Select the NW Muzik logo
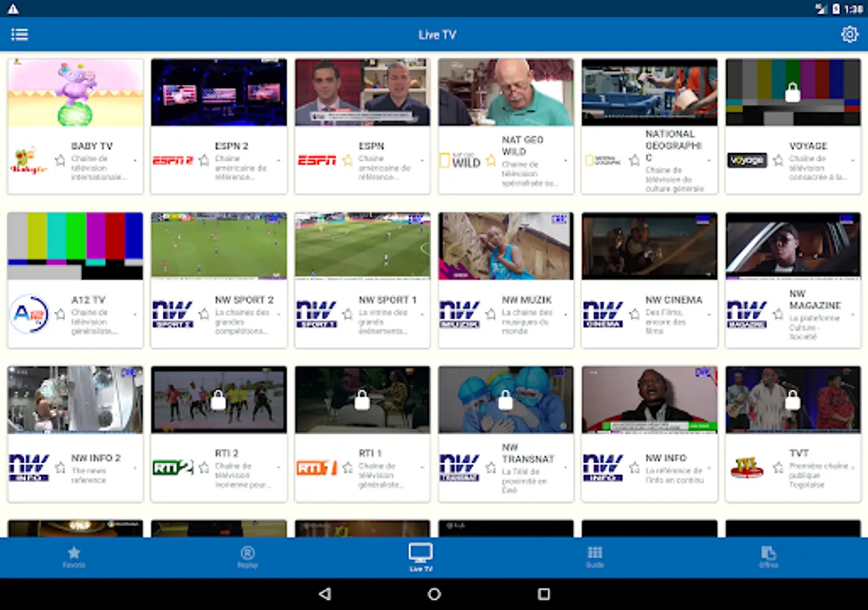 point(460,314)
